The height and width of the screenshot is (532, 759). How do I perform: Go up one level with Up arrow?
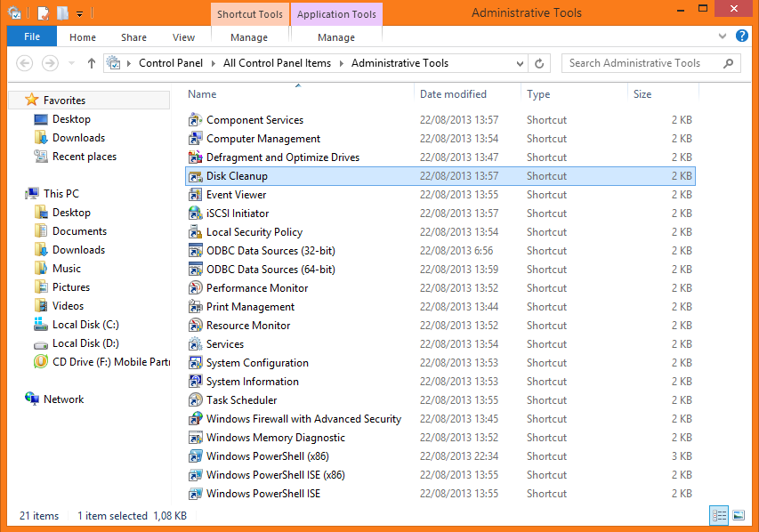[x=91, y=63]
